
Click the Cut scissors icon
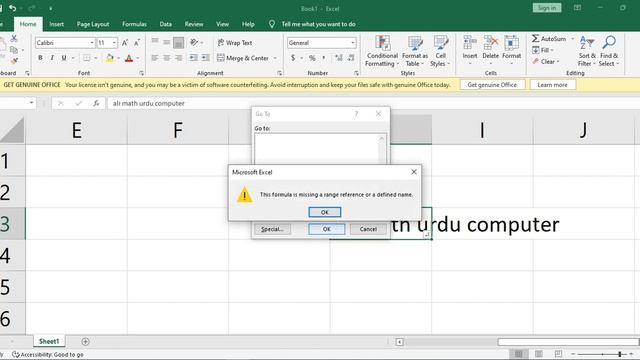[x=13, y=38]
